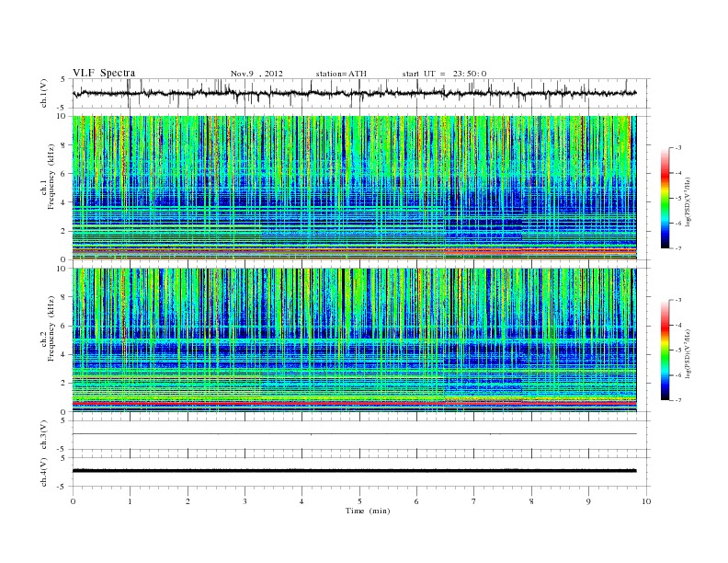Image resolution: width=728 pixels, height=563 pixels.
Task: Click the "-4" tick on ch.2 colorbar
Action: [x=678, y=325]
